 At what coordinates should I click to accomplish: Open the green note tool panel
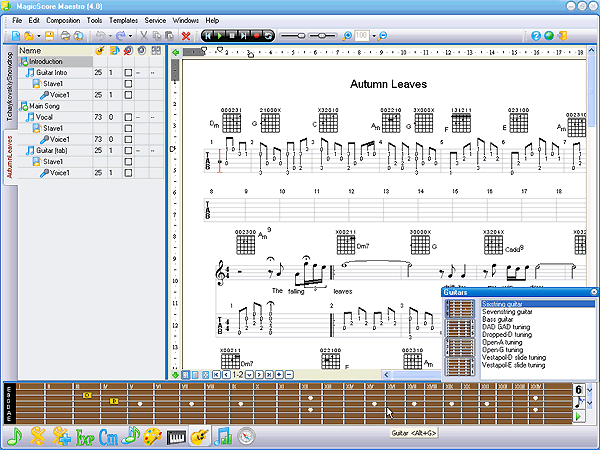click(x=14, y=436)
